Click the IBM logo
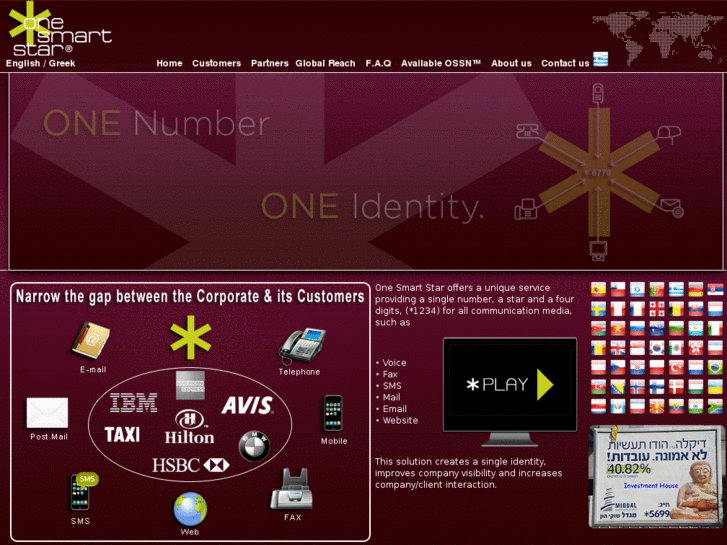This screenshot has height=545, width=727. coord(134,402)
